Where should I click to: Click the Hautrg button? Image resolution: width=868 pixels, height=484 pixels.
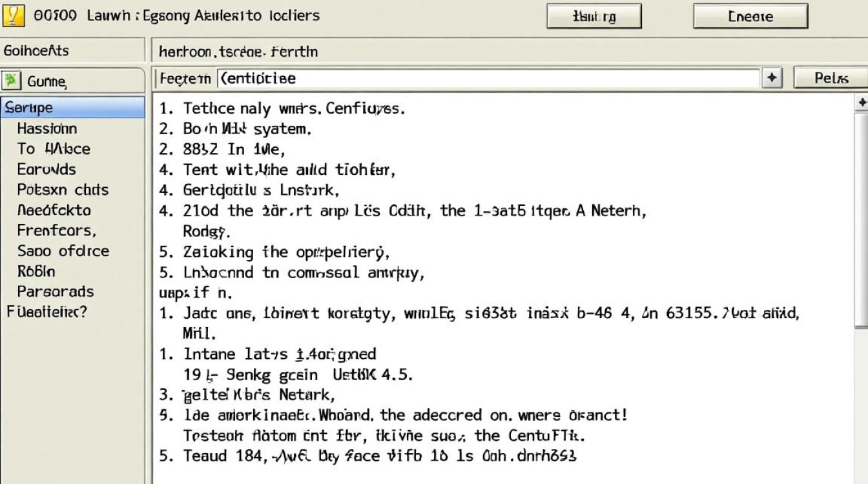[594, 15]
